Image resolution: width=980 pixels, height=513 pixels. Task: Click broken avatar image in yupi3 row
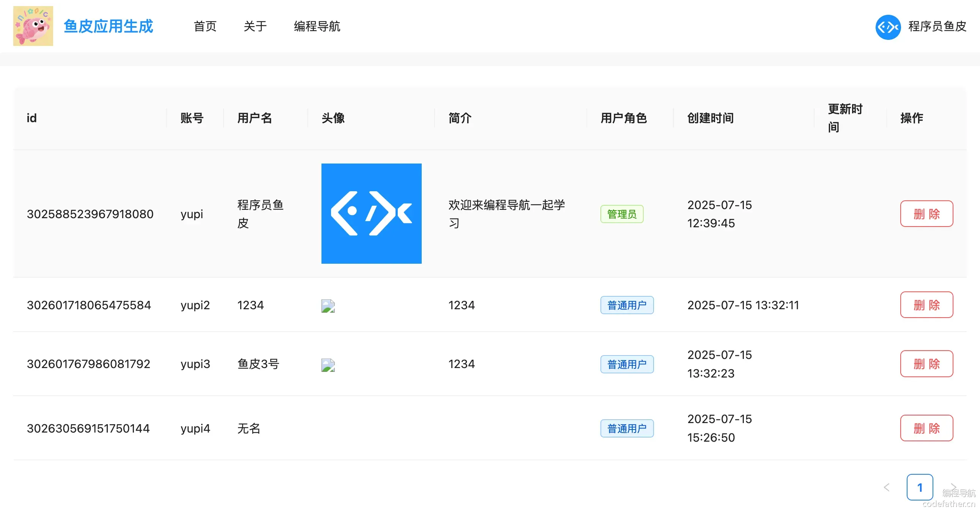coord(328,365)
